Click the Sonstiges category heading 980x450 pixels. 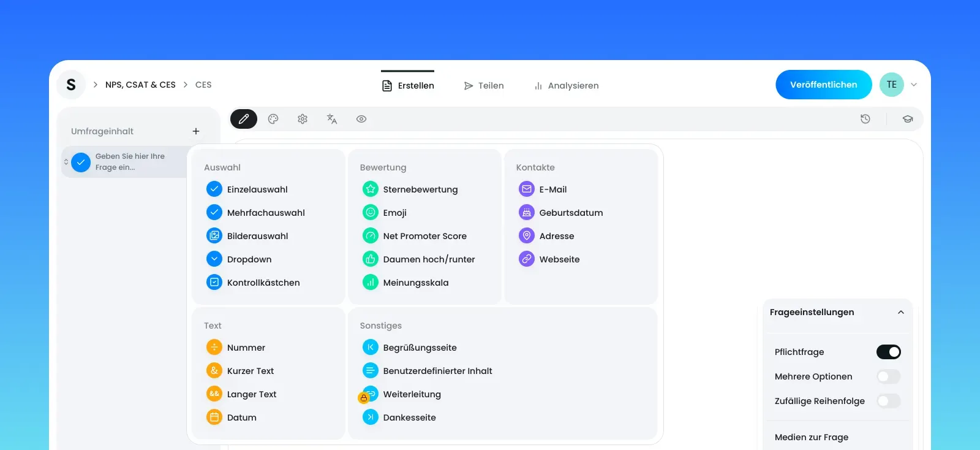tap(381, 326)
